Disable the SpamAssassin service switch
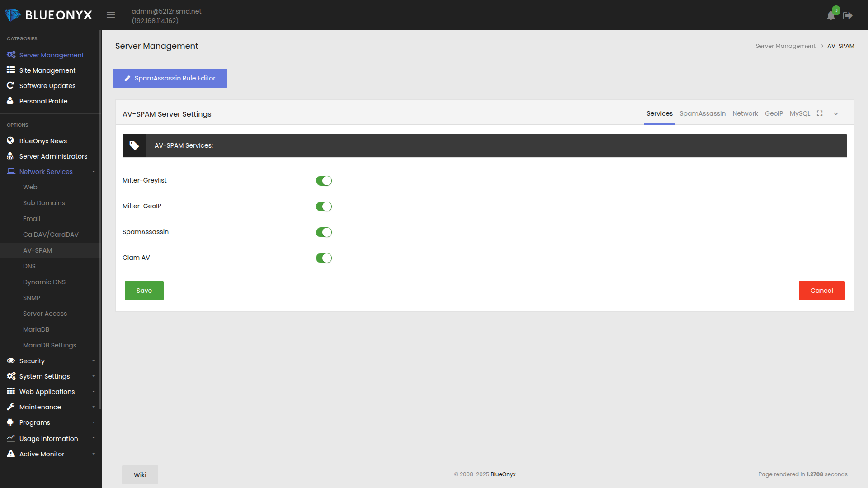 tap(324, 232)
